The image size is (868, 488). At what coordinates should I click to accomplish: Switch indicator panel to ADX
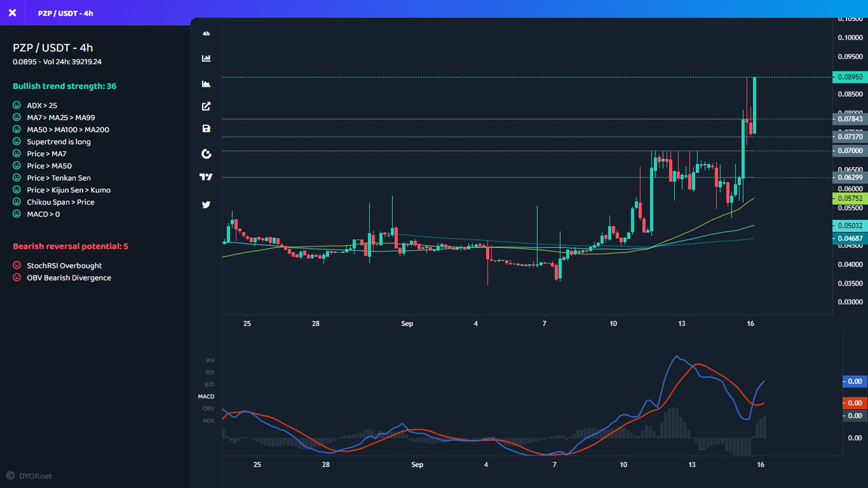209,420
